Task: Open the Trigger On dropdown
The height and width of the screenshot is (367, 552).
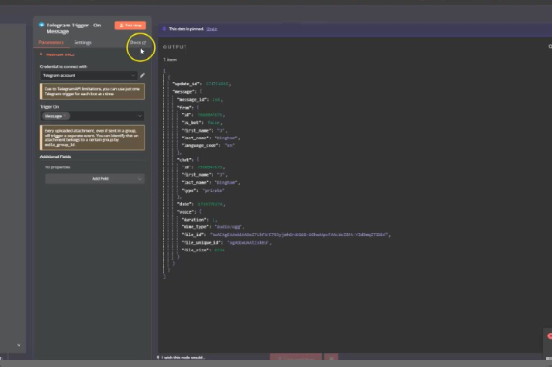Action: tap(92, 116)
